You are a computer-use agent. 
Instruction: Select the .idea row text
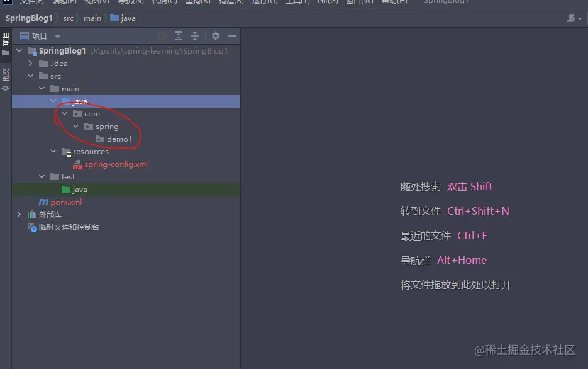[59, 64]
